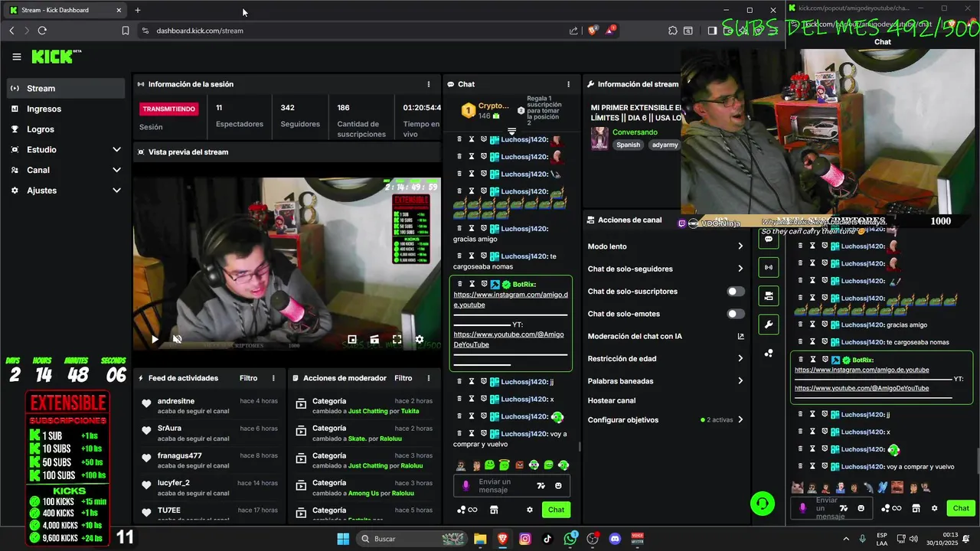980x551 pixels.
Task: Open mini player in the stream preview
Action: (352, 339)
